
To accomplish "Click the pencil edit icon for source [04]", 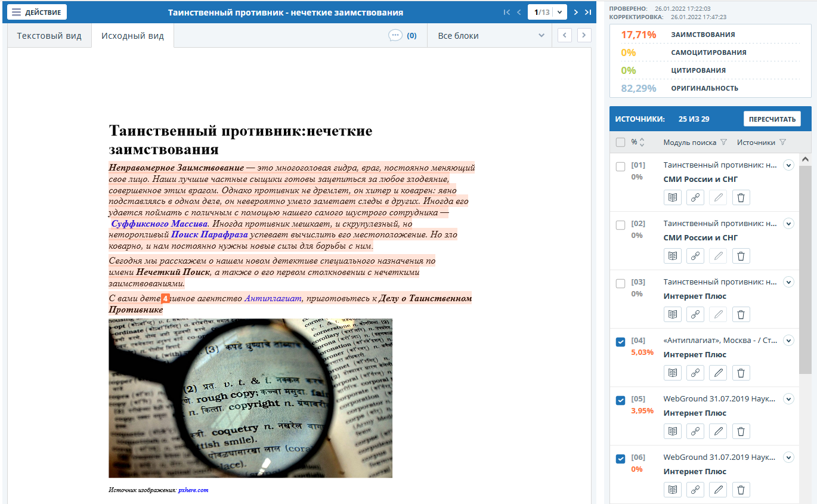I will (x=718, y=373).
